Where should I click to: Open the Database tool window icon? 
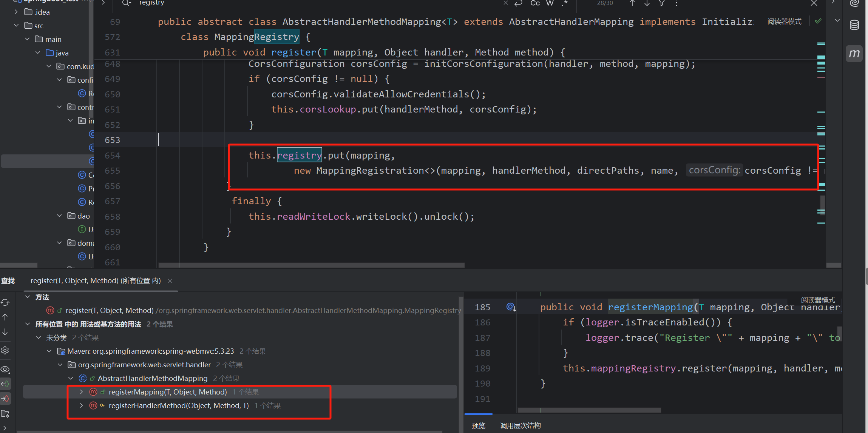click(x=854, y=25)
